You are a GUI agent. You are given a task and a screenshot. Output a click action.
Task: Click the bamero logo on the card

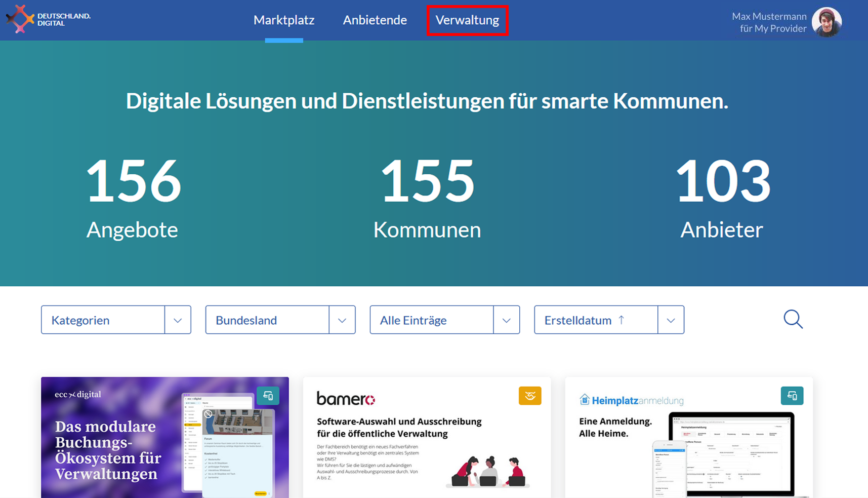point(346,399)
